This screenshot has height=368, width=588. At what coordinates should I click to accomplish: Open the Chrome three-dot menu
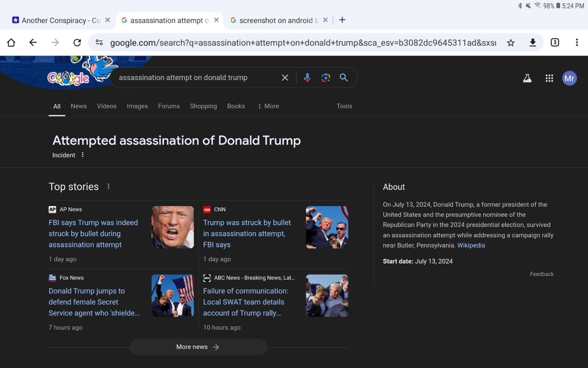[577, 43]
